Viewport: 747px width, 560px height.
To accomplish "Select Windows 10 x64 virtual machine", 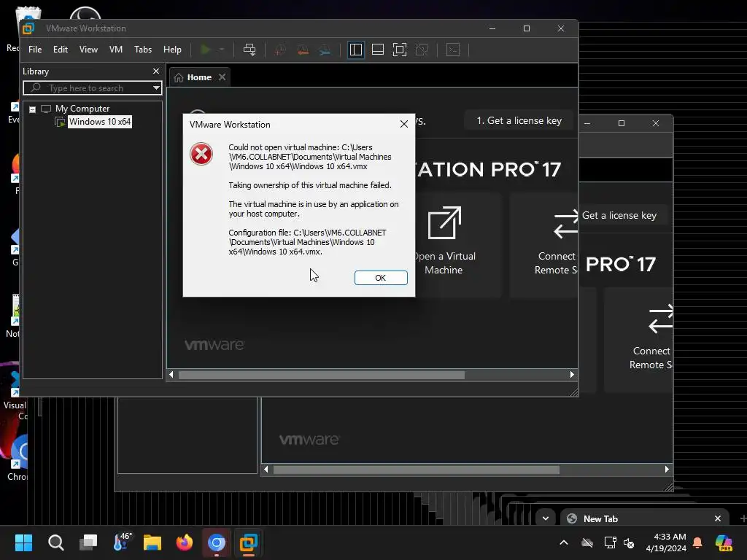I will click(x=99, y=122).
